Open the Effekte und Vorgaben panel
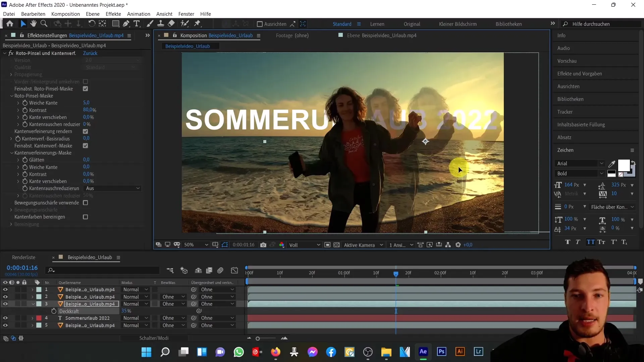 (x=580, y=74)
